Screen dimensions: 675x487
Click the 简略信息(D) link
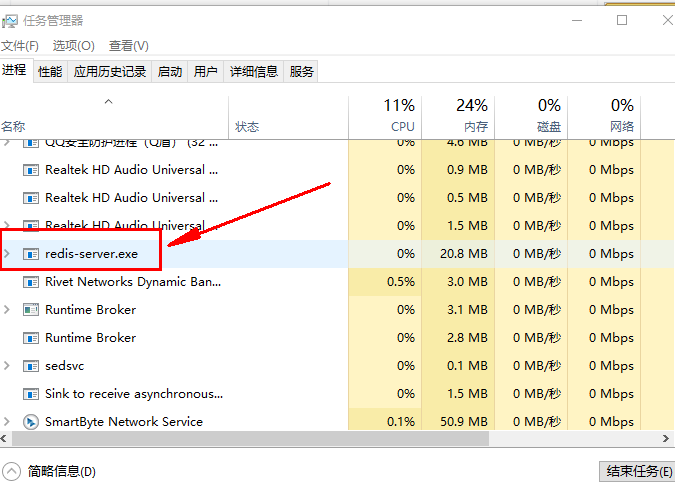62,471
